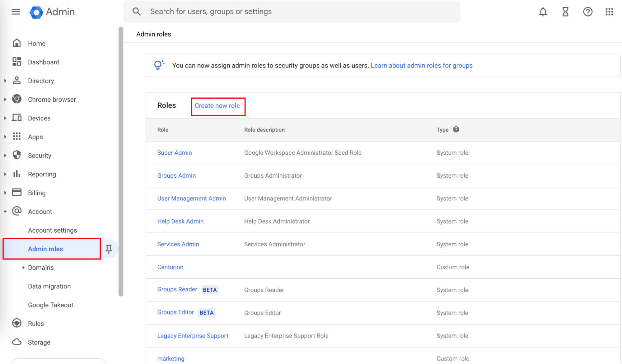Expand the Directory section arrow
622x364 pixels.
click(5, 81)
